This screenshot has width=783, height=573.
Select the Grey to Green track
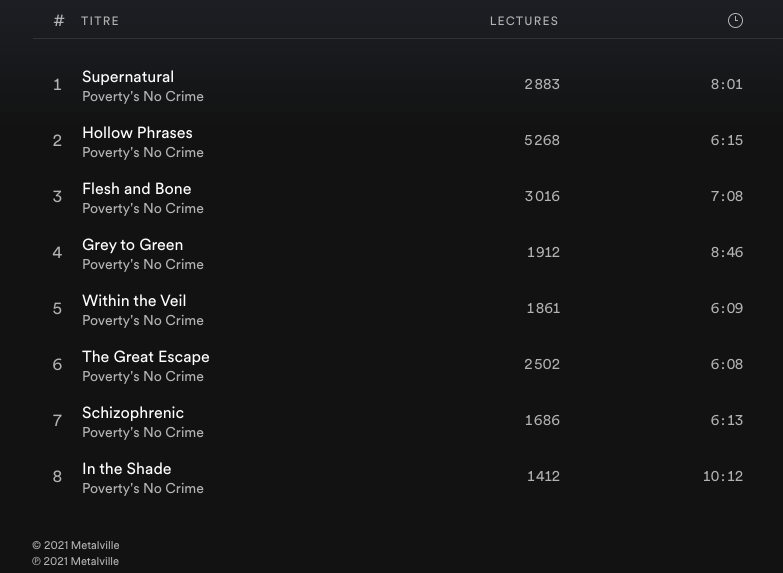132,245
